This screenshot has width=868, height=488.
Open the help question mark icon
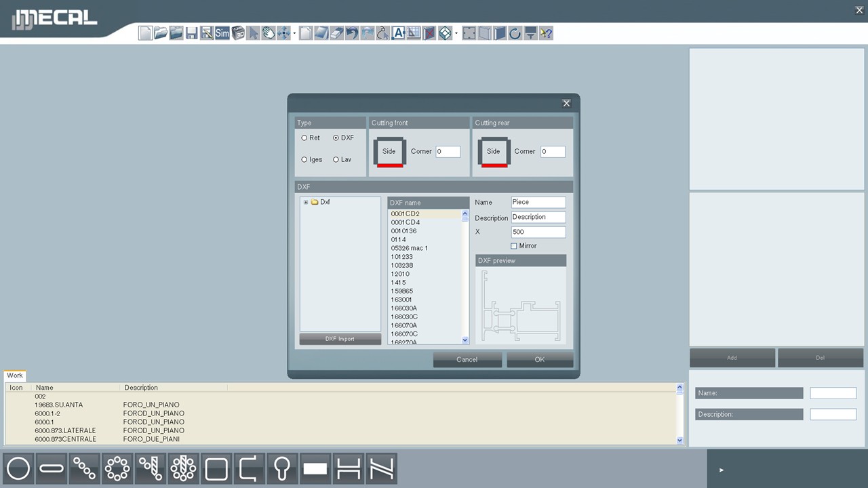546,33
